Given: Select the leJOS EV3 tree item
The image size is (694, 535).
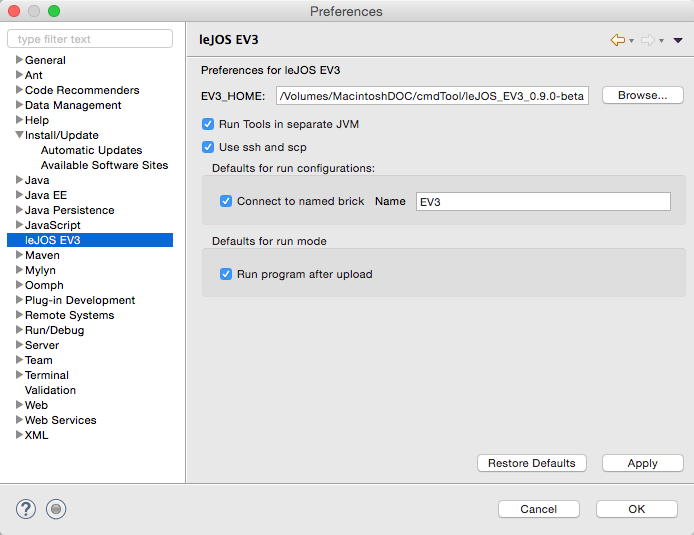Looking at the screenshot, I should pyautogui.click(x=90, y=240).
